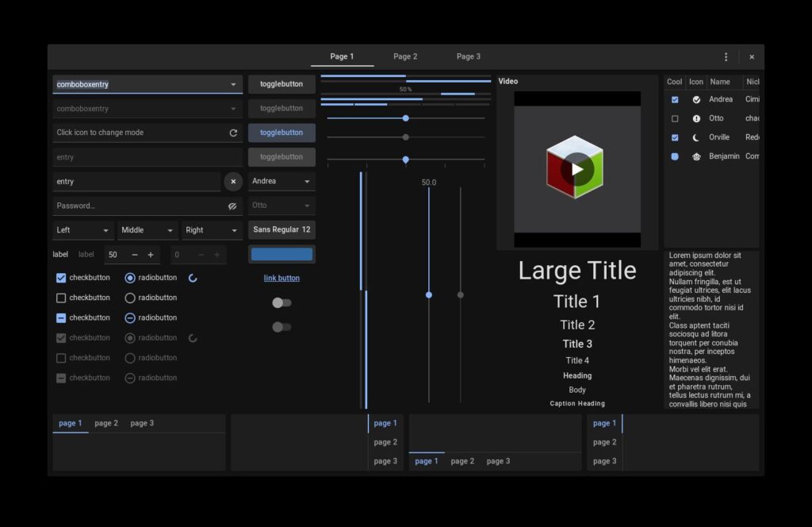Check the Cool checkbox for Otto

coord(675,119)
